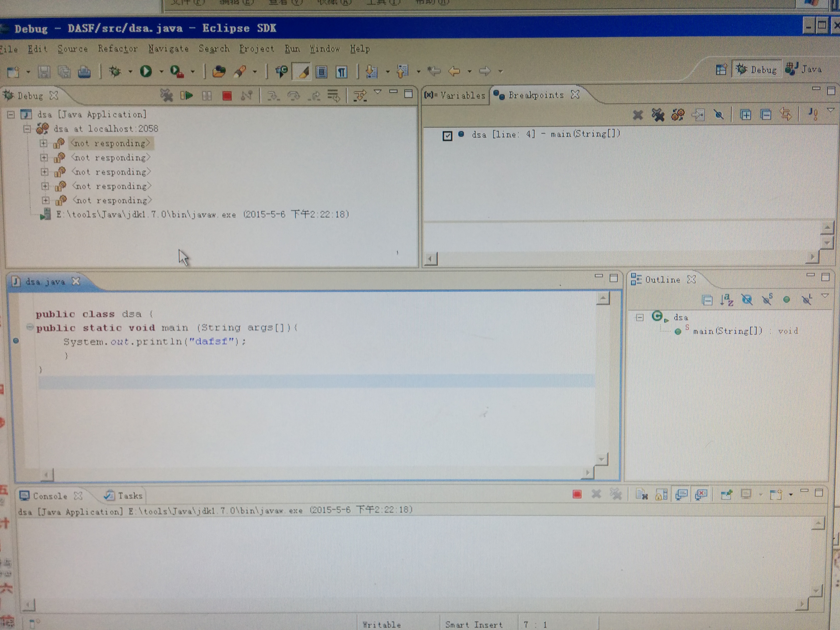The image size is (840, 630).
Task: Click Remove All Breakpoints icon
Action: [658, 115]
